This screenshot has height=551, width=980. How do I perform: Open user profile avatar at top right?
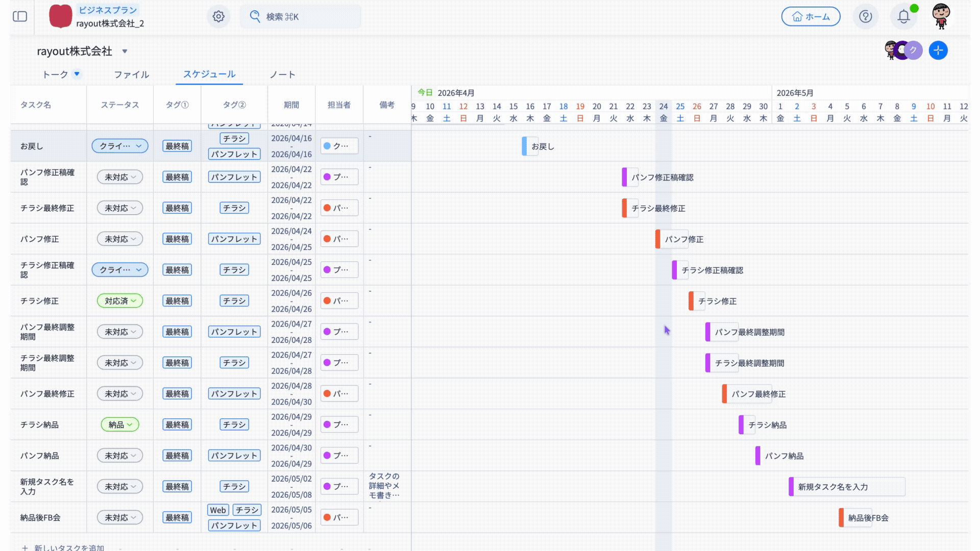(941, 16)
